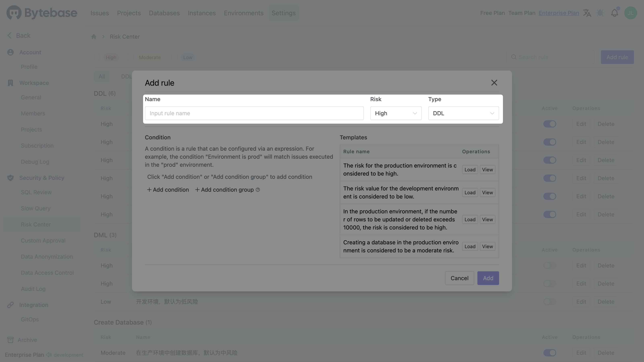The height and width of the screenshot is (362, 644).
Task: Toggle the dark mode sun icon
Action: click(x=600, y=13)
